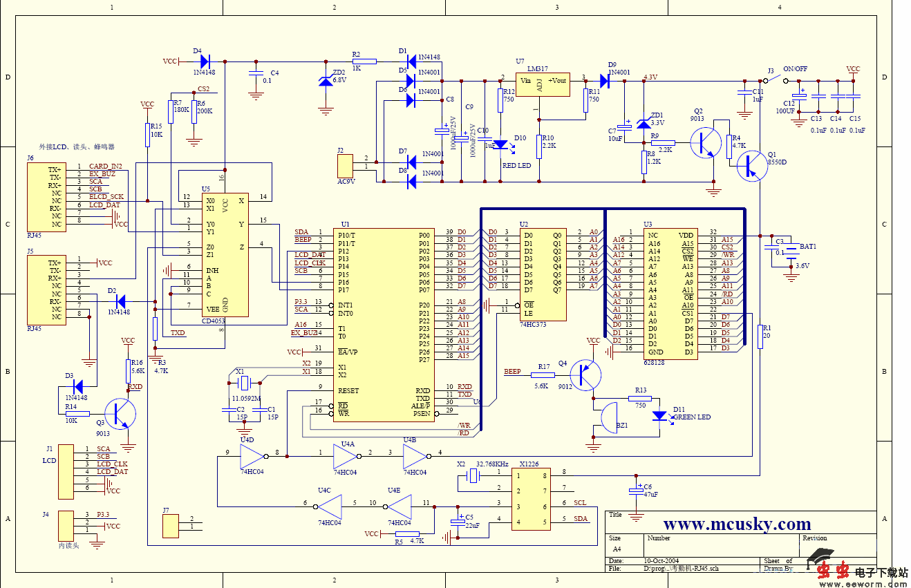Click the BZ1 buzzer symbol

pos(608,417)
